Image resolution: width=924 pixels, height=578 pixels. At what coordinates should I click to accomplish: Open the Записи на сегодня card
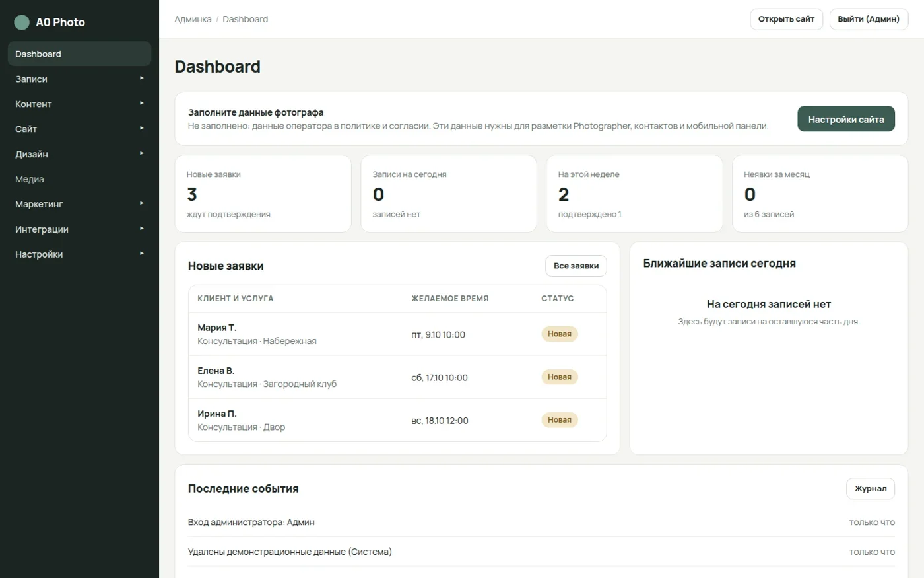449,194
